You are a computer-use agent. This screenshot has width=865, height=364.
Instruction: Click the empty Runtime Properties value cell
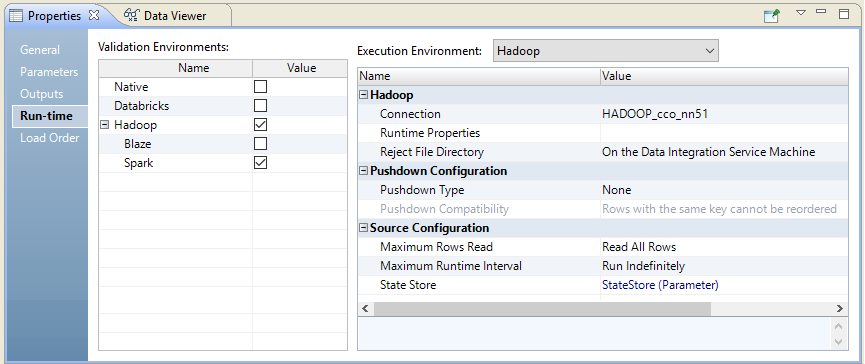[724, 133]
